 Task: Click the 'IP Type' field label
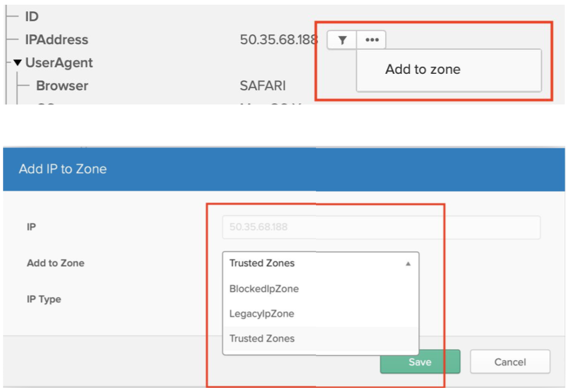pyautogui.click(x=44, y=299)
